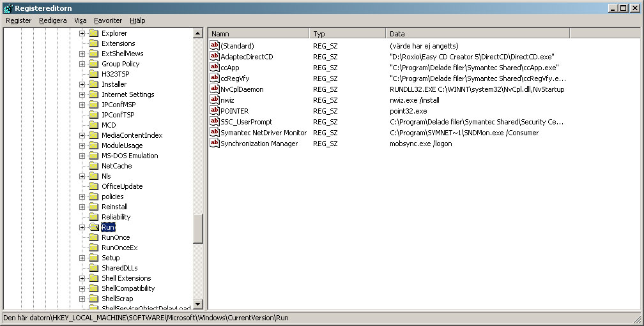Image resolution: width=644 pixels, height=326 pixels.
Task: Click the RunOnce folder icon
Action: tap(94, 237)
